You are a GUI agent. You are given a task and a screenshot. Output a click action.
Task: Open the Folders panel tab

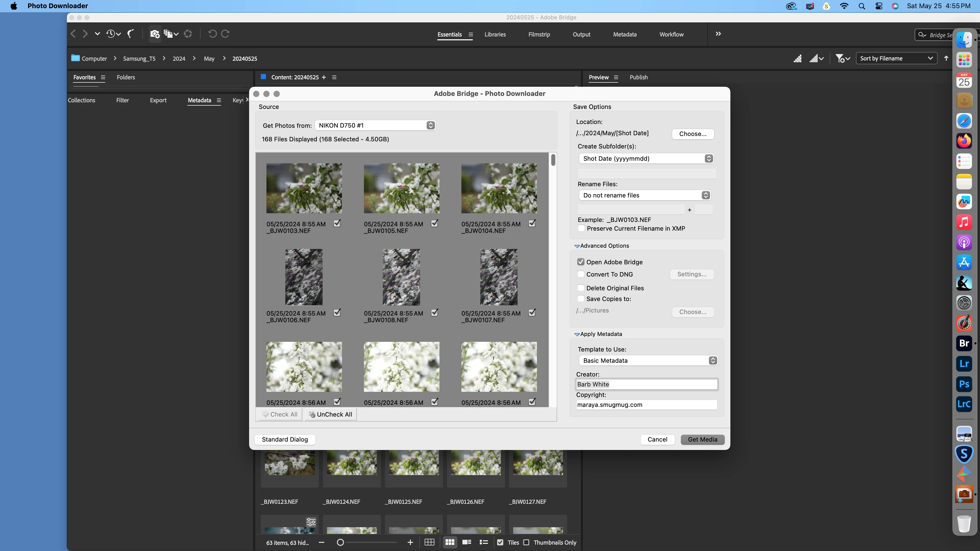[x=126, y=77]
